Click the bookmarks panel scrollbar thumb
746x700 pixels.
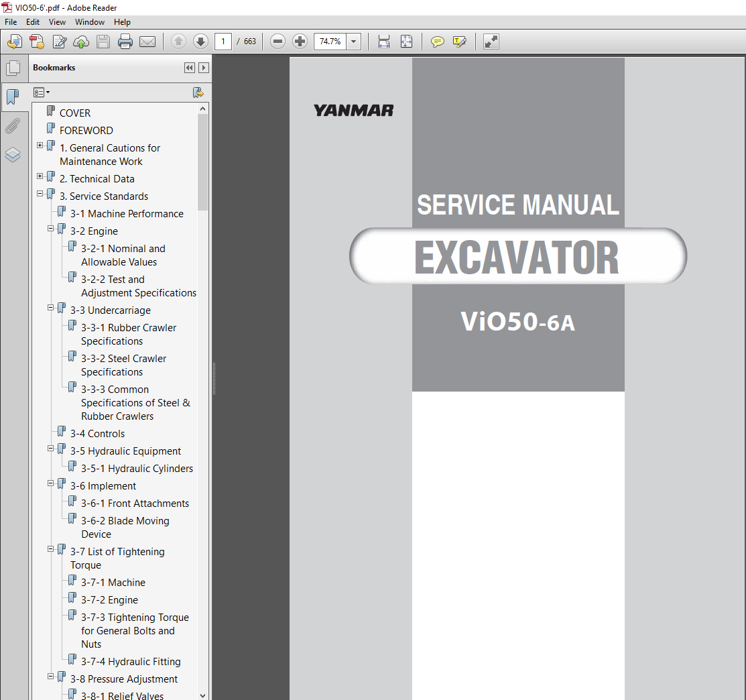(202, 162)
